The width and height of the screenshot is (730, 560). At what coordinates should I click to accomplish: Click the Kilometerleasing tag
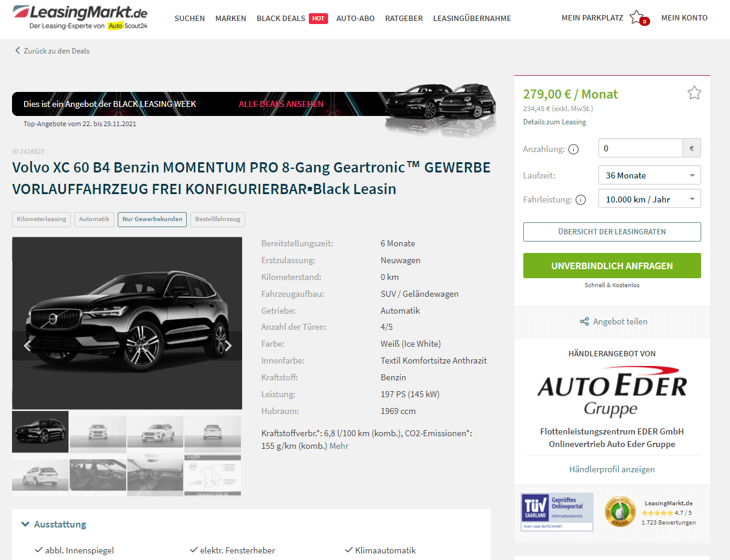[x=41, y=219]
